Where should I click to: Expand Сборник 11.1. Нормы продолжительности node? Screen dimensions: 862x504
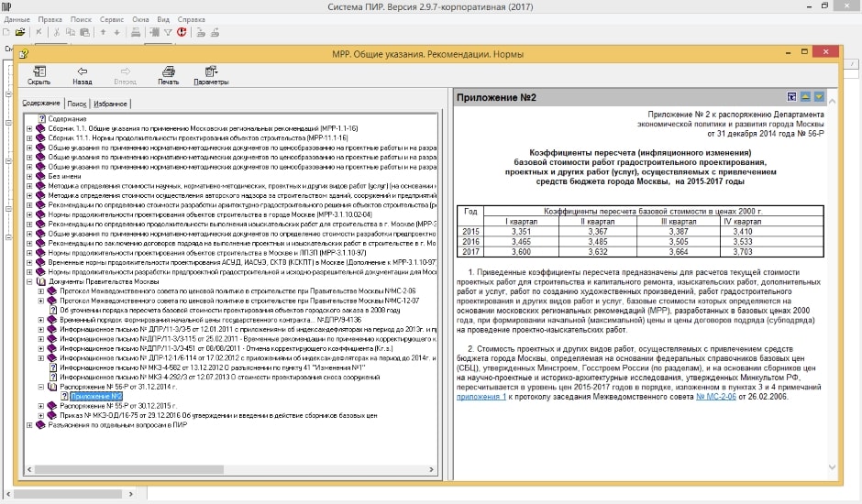(x=29, y=138)
